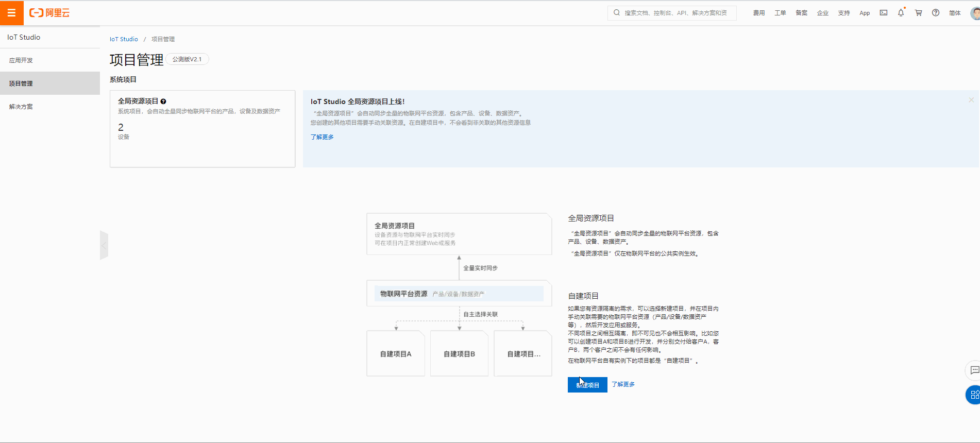Switch language via 简体
This screenshot has height=443, width=980.
(955, 13)
